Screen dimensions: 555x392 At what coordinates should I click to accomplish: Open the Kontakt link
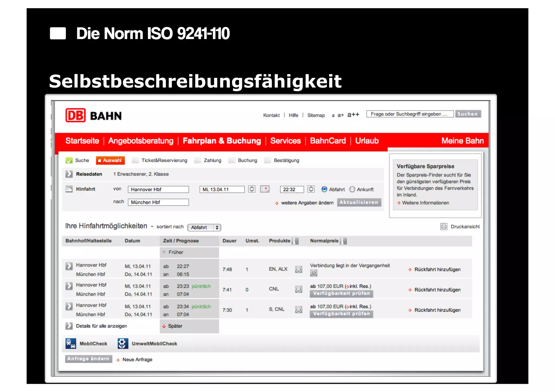[x=271, y=115]
